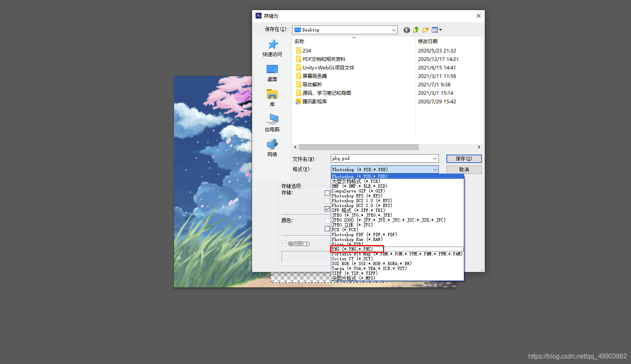Select BMP (*.BMP;*.RLE;*.DIB) format
Image resolution: width=631 pixels, height=364 pixels.
click(398, 186)
